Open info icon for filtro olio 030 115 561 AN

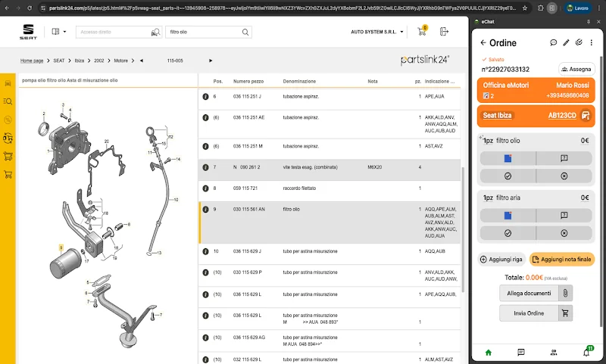pos(205,209)
